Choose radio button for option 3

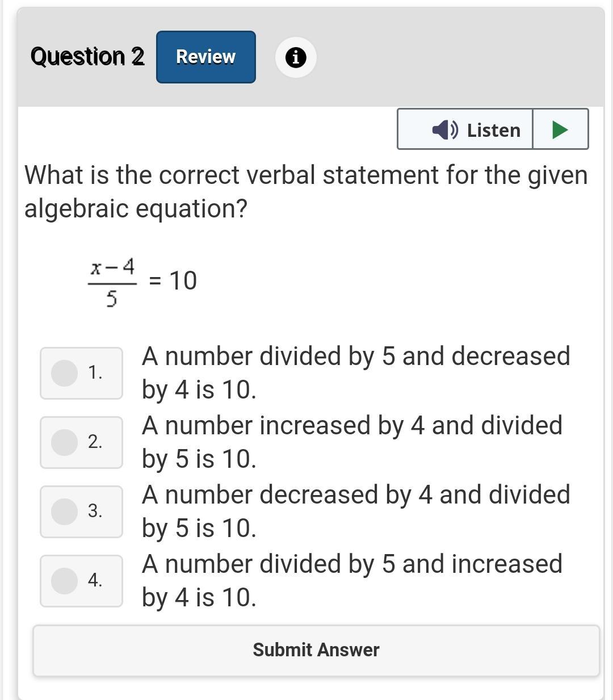(65, 512)
